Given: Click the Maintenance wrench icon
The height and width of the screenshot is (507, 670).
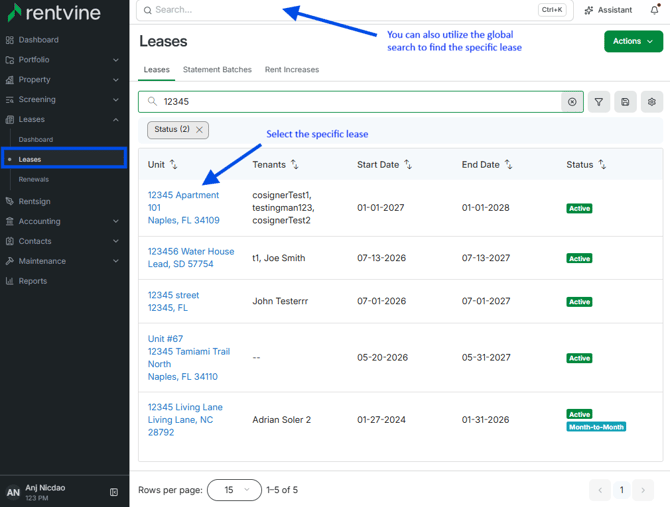Looking at the screenshot, I should pos(10,261).
